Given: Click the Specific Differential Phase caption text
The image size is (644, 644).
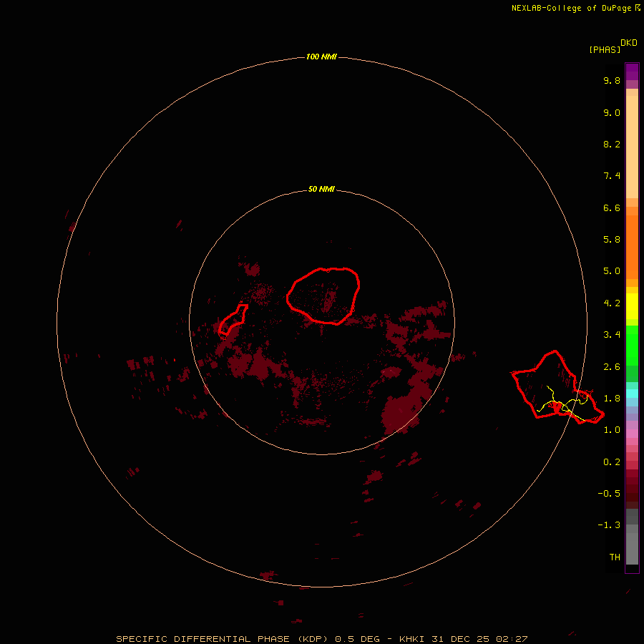Looking at the screenshot, I should click(x=322, y=638).
